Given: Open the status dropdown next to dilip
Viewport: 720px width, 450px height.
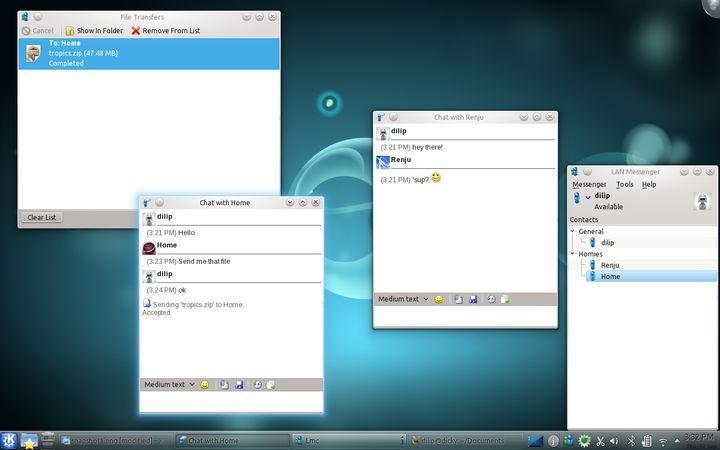Looking at the screenshot, I should [x=588, y=197].
